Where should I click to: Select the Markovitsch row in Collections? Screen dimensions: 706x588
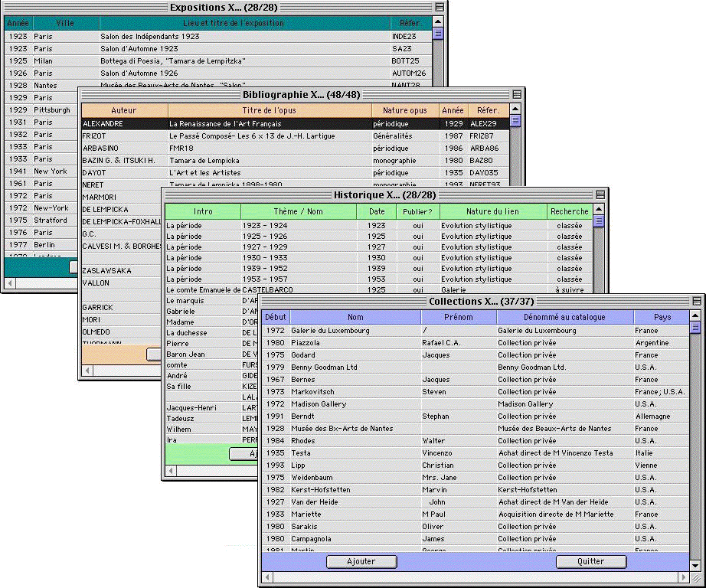coord(476,392)
